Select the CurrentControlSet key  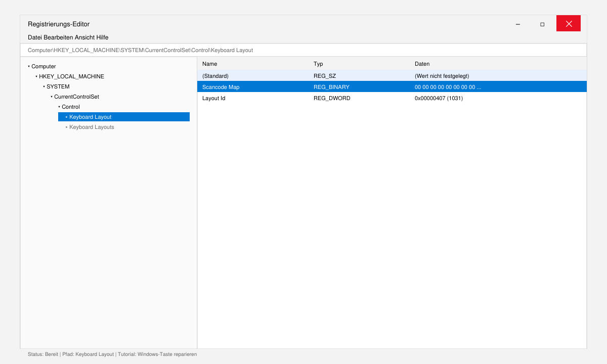click(x=76, y=97)
